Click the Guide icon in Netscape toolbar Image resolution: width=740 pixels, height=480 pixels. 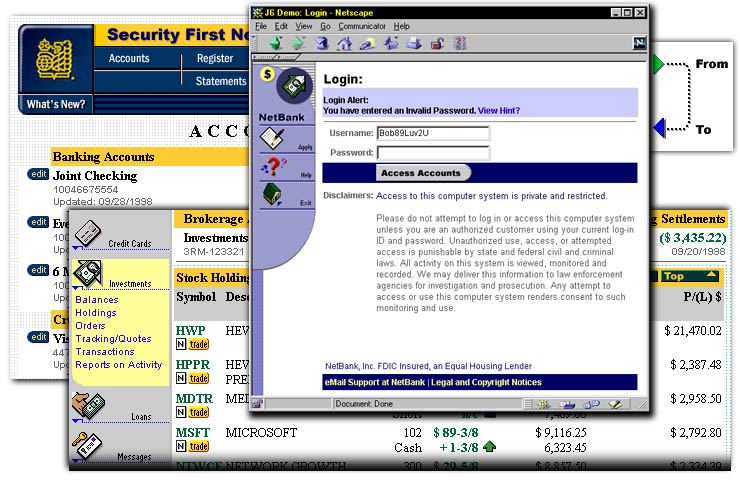point(391,43)
